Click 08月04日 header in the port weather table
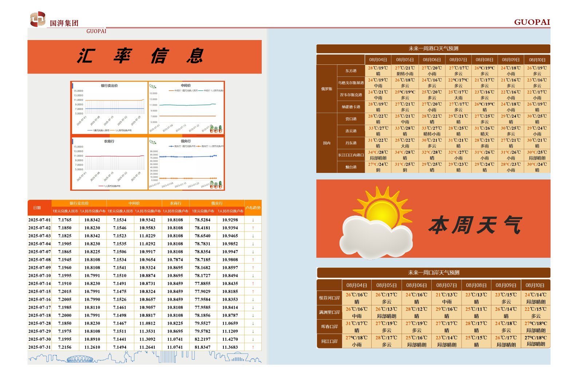The image size is (578, 392). [378, 60]
